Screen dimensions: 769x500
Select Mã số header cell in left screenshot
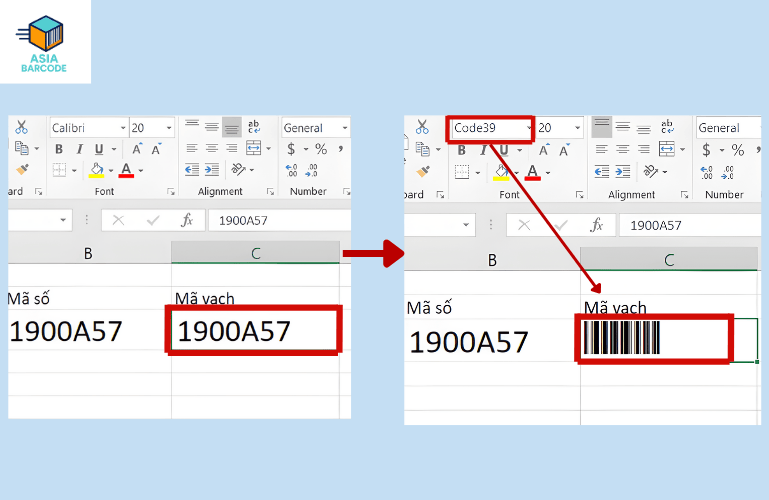90,298
